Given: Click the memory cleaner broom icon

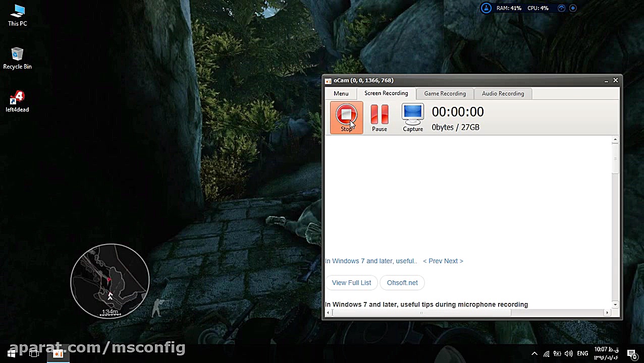Looking at the screenshot, I should [x=486, y=8].
